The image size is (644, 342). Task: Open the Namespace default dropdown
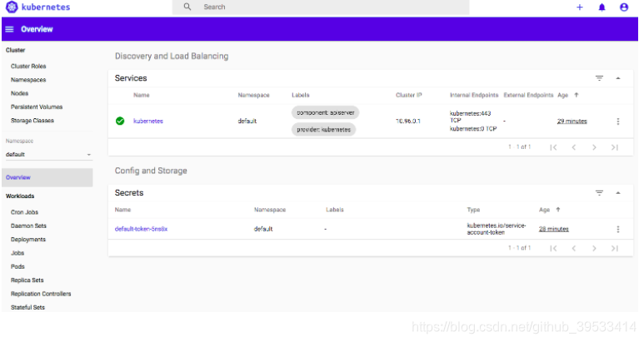[x=48, y=155]
